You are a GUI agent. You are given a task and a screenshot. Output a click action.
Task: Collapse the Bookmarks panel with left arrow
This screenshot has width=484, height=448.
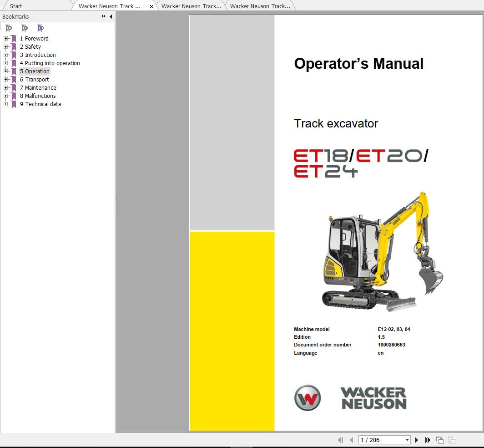[x=111, y=16]
